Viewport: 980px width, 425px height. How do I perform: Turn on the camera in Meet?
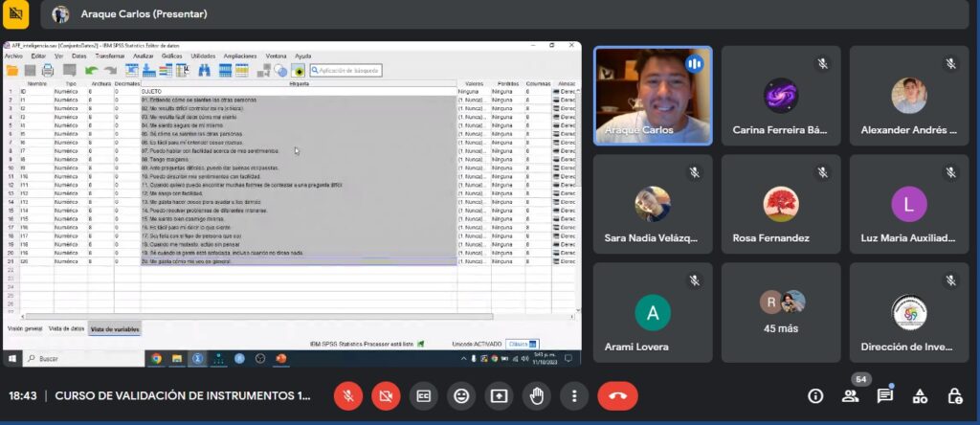pos(387,395)
